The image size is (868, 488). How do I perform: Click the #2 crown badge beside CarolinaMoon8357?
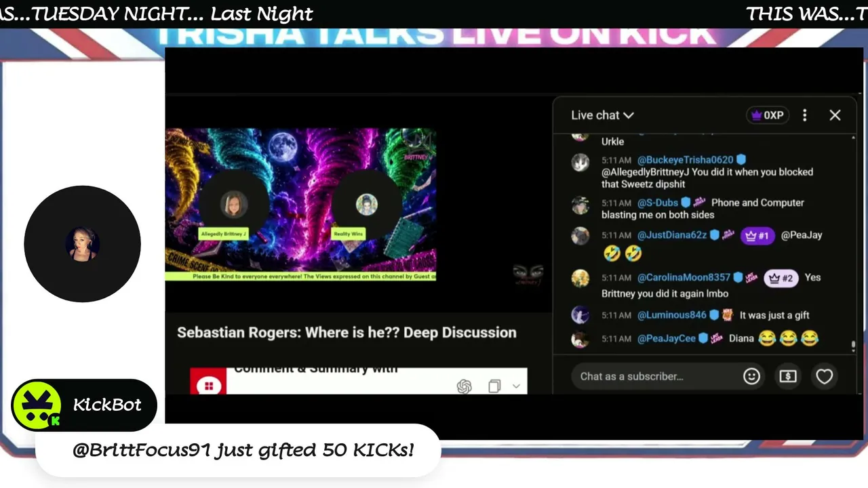tap(781, 278)
